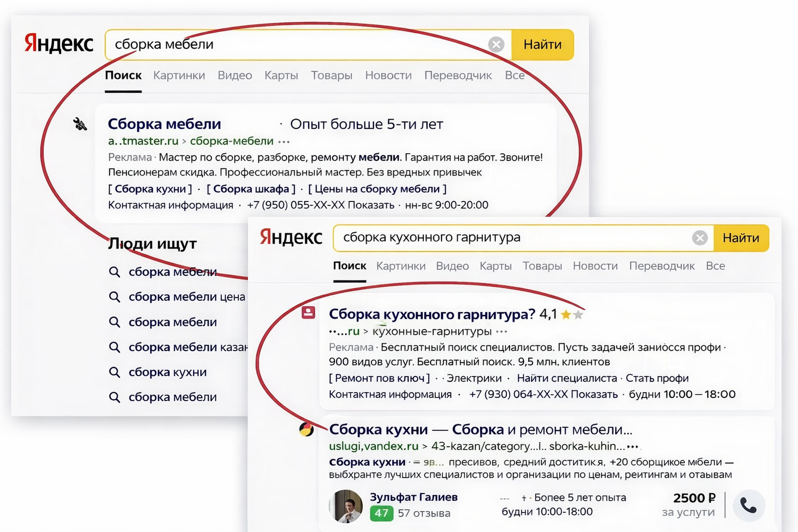Clear the "сборка кухонного гарнитура" search query
Screen dimensions: 798x532
700,238
